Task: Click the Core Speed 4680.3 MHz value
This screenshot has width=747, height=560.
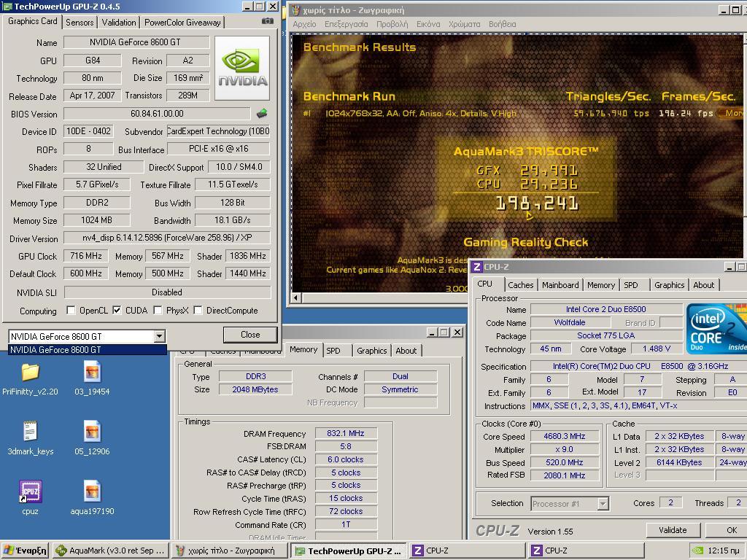Action: [565, 436]
